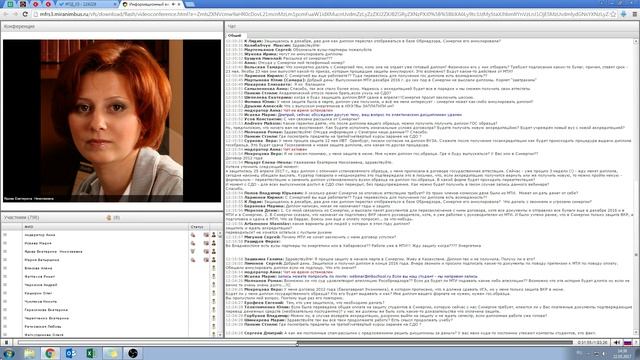Image resolution: width=640 pixels, height=360 pixels.
Task: Click the Russian flag language icon
Action: (x=628, y=342)
